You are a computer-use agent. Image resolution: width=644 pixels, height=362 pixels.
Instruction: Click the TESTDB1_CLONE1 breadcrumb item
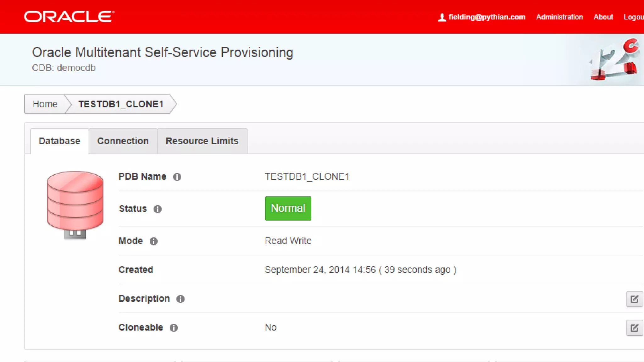(x=121, y=104)
